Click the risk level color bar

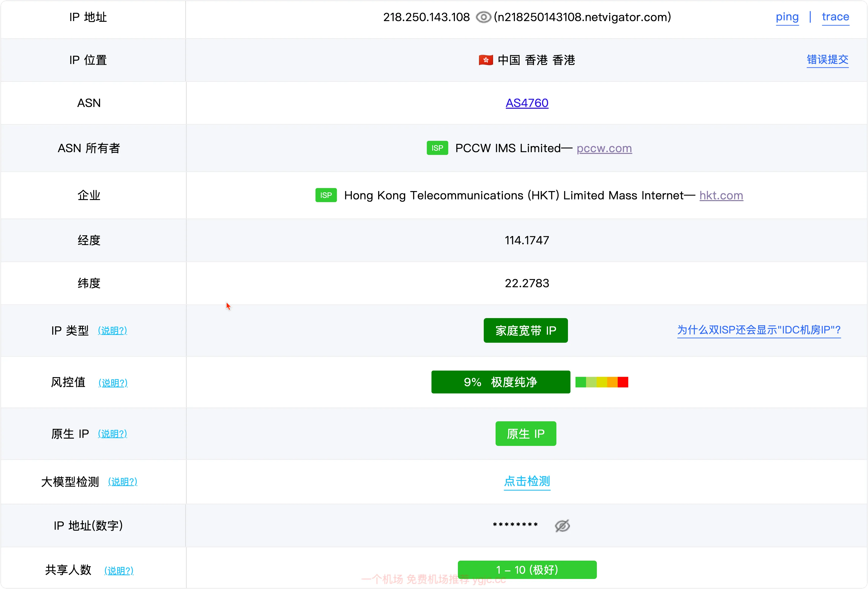click(601, 382)
